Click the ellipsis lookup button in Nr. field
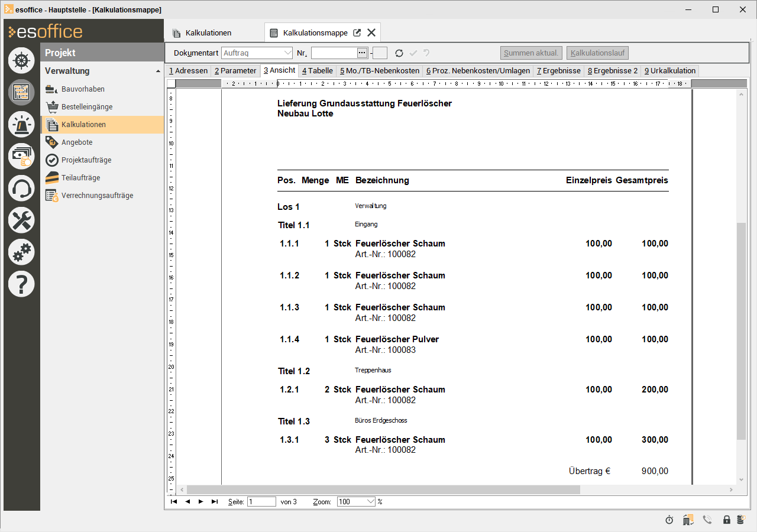 [x=362, y=53]
